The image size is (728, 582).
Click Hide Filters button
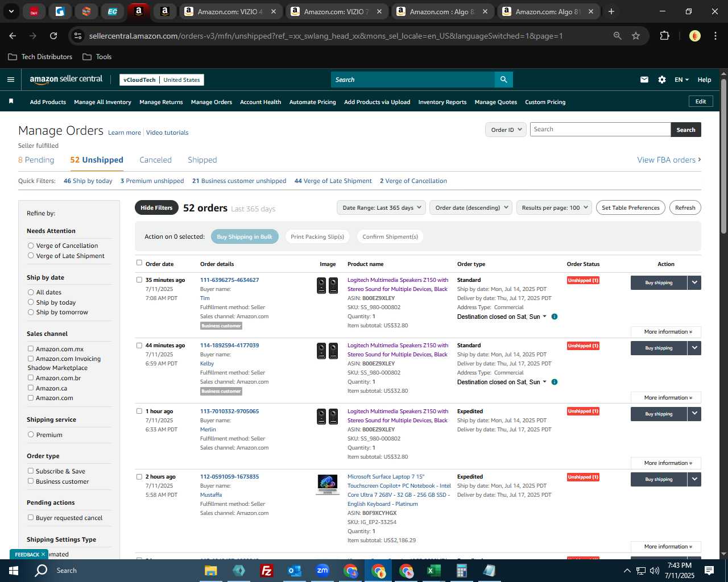[x=156, y=207]
